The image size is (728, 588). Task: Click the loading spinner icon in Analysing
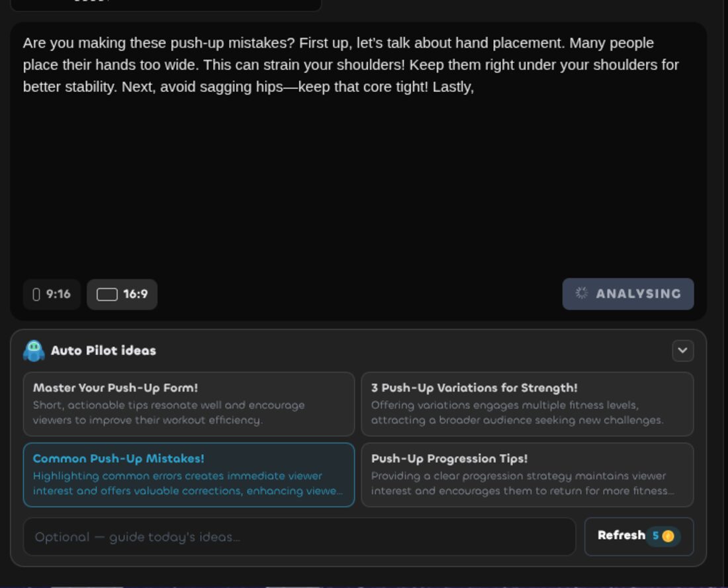point(582,293)
